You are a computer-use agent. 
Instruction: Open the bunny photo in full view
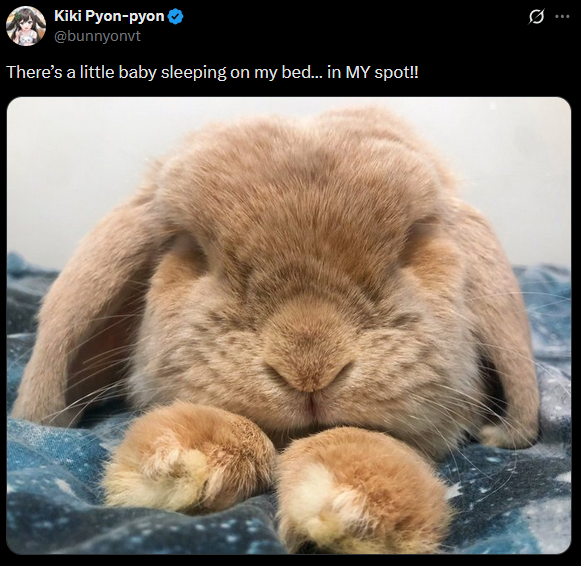(x=289, y=326)
